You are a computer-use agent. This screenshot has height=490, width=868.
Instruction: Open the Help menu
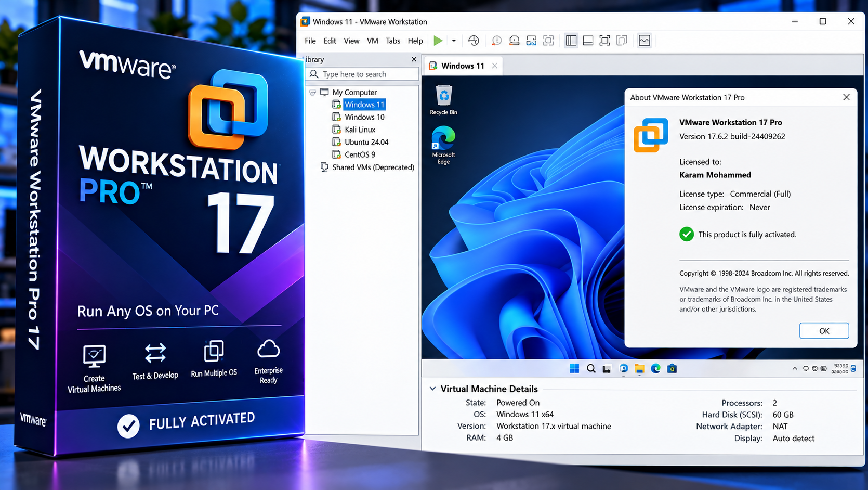[415, 41]
